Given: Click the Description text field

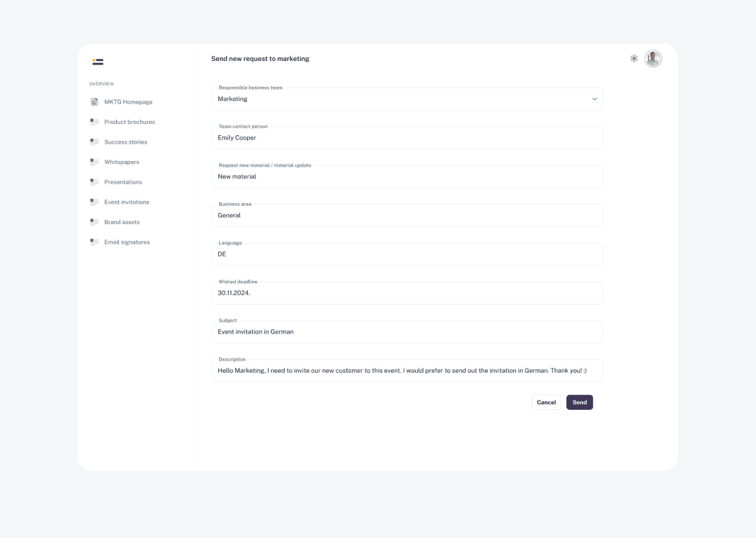Looking at the screenshot, I should pos(407,371).
